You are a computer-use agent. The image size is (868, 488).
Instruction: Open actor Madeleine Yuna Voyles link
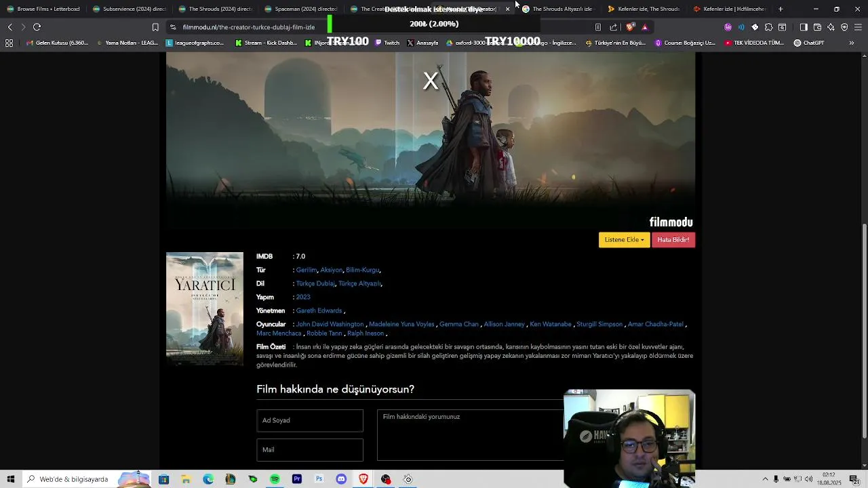[x=401, y=324]
